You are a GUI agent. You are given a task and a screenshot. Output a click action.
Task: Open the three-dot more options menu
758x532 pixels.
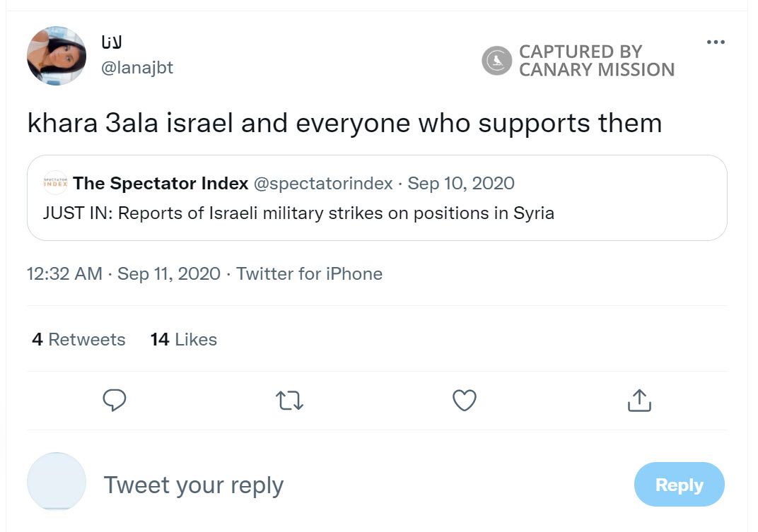tap(716, 42)
